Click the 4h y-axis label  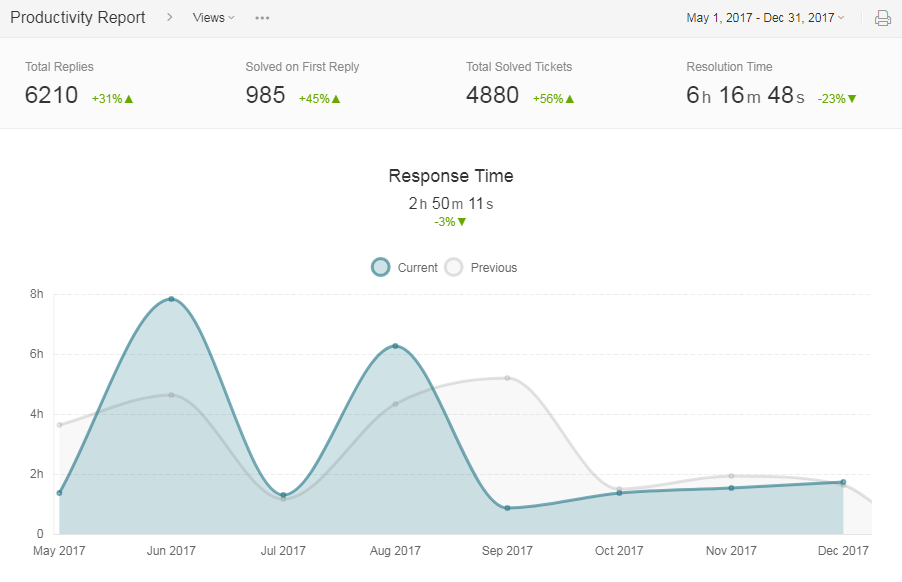pyautogui.click(x=36, y=413)
